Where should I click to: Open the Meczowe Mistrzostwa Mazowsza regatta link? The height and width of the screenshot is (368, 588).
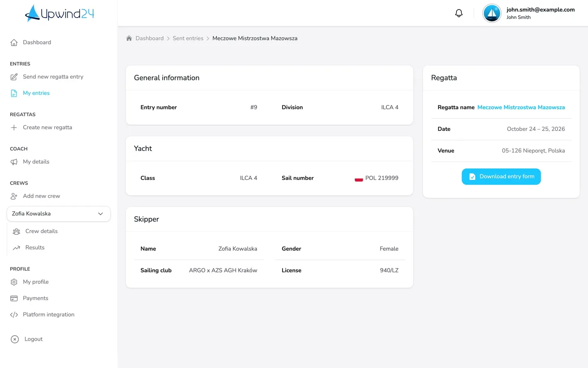point(521,108)
